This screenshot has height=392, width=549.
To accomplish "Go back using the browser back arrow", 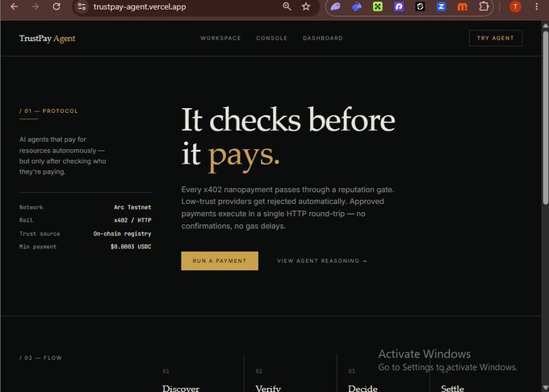I will pos(15,6).
